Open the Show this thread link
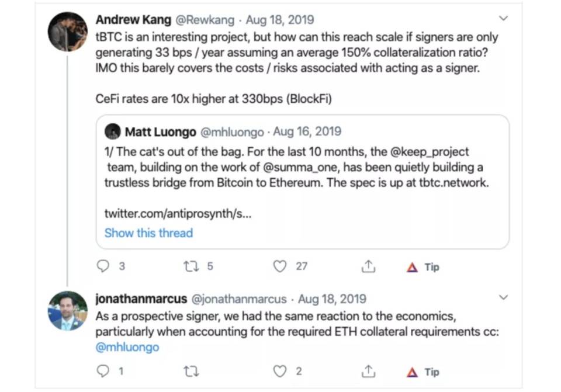This screenshot has height=392, width=561. (x=148, y=233)
